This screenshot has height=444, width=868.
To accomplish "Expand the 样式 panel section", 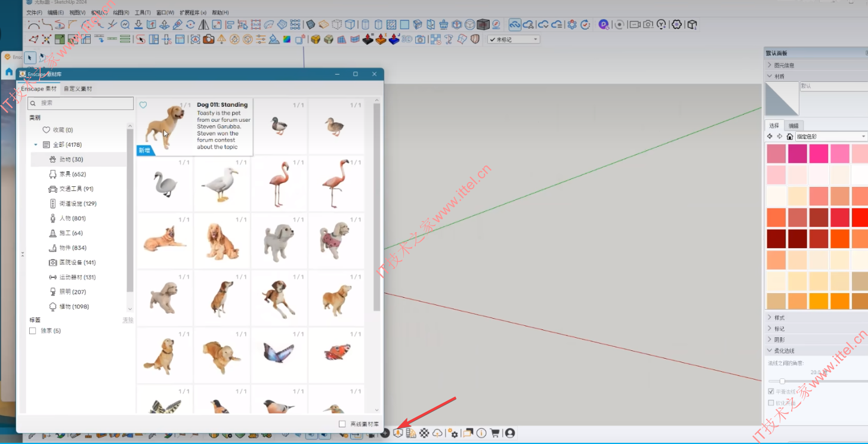I will tap(816, 317).
